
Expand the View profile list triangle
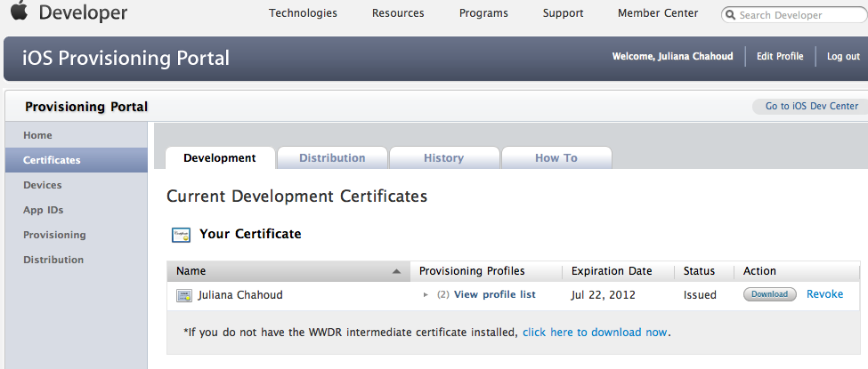(426, 295)
